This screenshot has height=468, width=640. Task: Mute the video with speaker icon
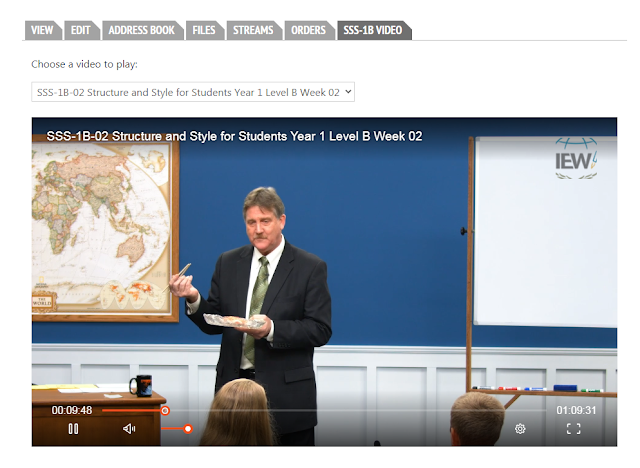click(129, 429)
